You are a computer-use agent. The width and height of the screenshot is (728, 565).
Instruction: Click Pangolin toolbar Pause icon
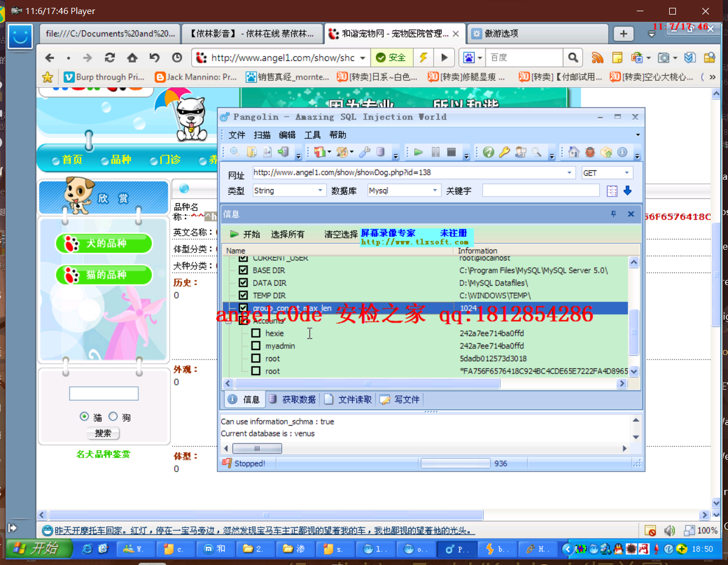click(436, 152)
